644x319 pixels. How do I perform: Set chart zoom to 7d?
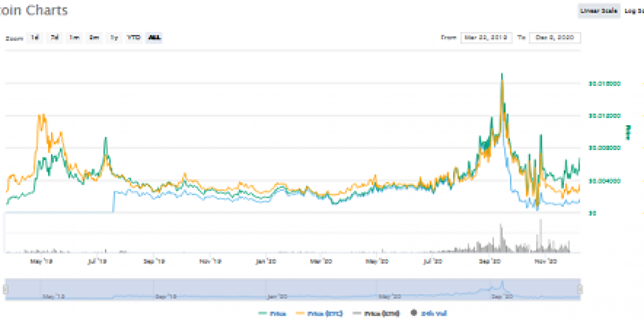pyautogui.click(x=55, y=38)
